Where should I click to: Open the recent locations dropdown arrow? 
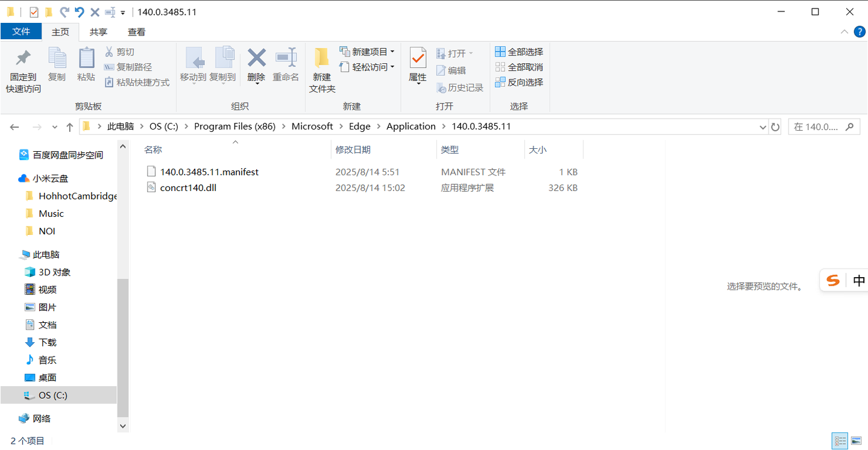[x=55, y=127]
